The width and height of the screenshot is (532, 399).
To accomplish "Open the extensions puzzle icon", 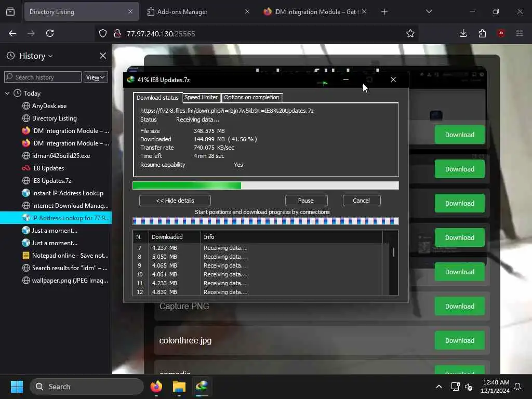I will click(x=482, y=33).
